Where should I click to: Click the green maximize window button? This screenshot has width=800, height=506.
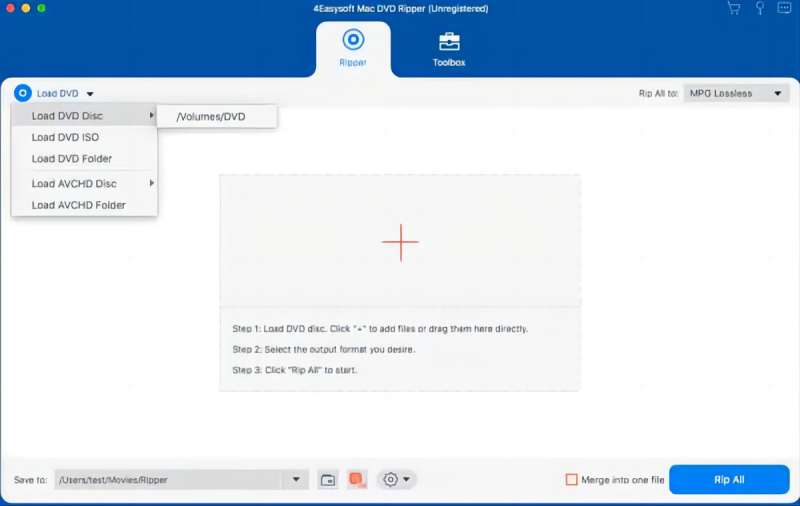pos(41,8)
